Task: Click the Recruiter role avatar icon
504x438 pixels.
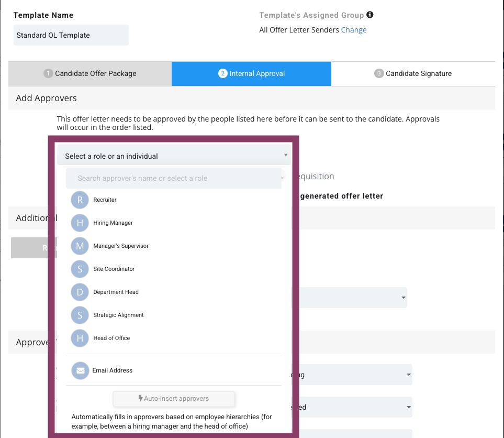Action: tap(80, 200)
